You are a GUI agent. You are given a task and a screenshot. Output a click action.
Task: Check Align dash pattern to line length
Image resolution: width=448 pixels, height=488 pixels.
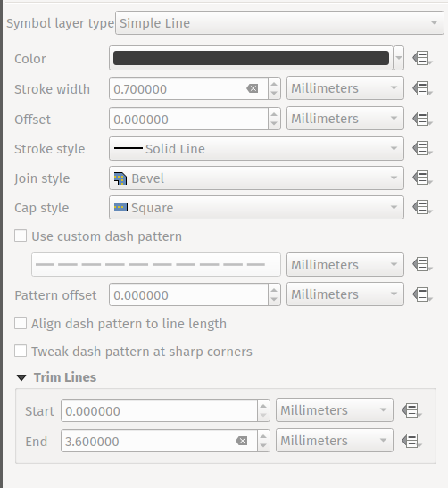click(x=21, y=323)
